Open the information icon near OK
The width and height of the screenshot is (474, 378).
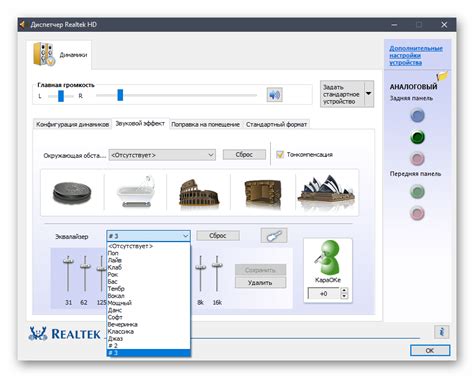click(442, 332)
